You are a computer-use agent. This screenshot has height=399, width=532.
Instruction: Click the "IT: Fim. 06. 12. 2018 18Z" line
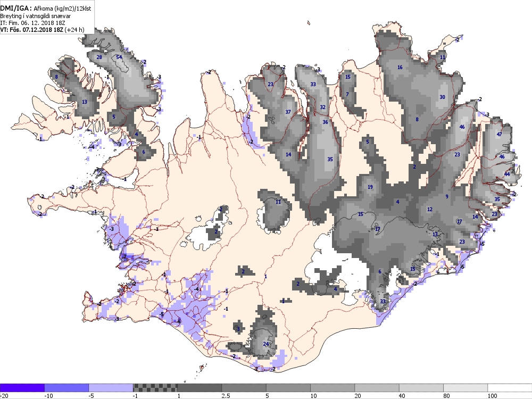32,23
